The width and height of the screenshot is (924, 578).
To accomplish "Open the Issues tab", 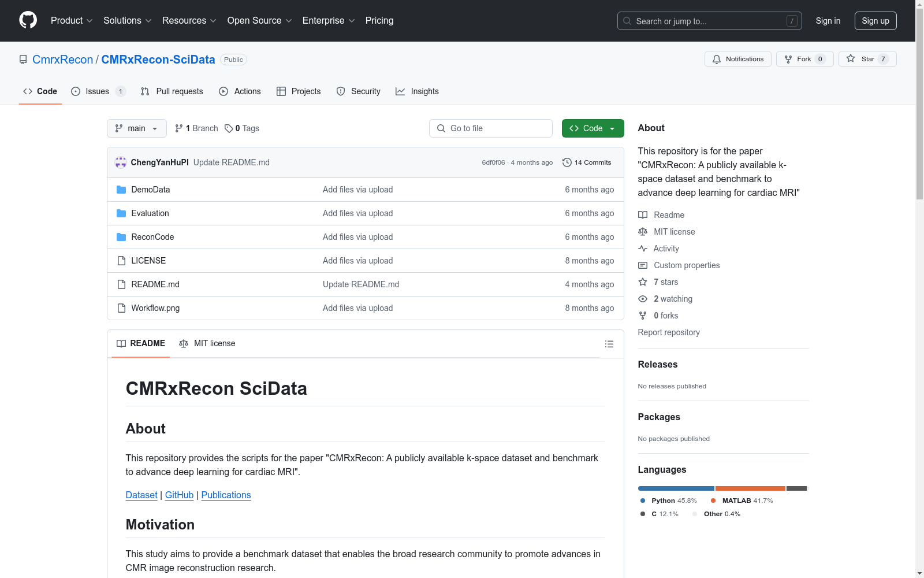I will tap(98, 91).
